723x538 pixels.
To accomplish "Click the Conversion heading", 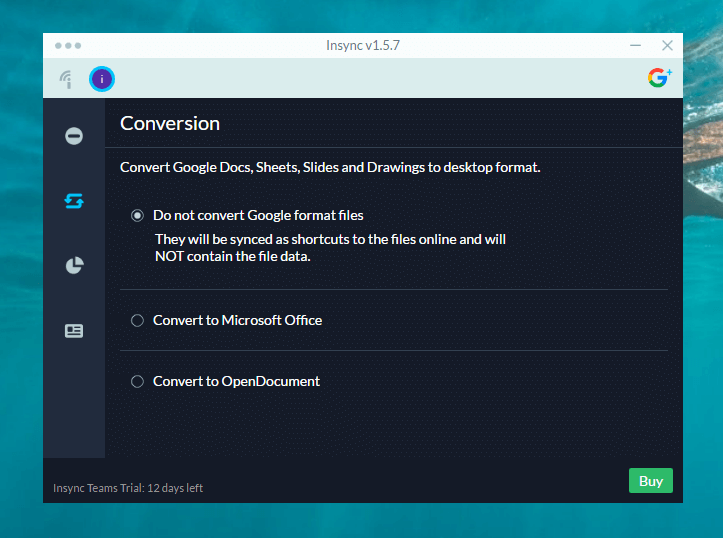I will 170,124.
